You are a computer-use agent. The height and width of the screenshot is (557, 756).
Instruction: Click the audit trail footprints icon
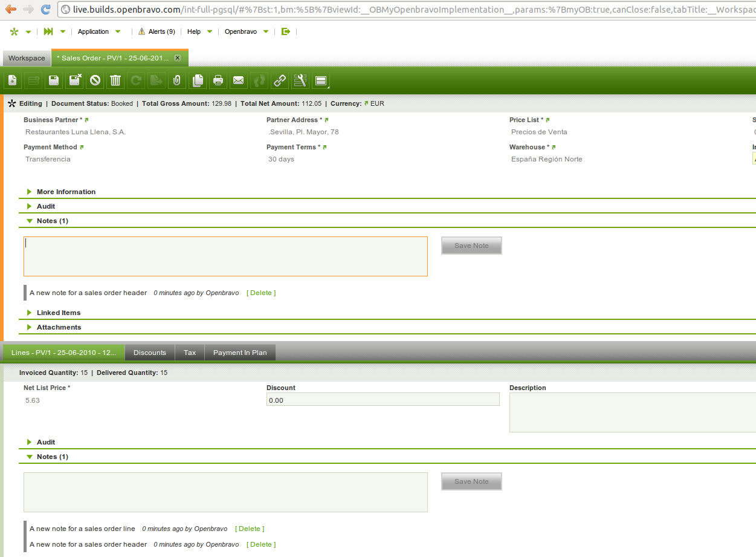[x=259, y=80]
